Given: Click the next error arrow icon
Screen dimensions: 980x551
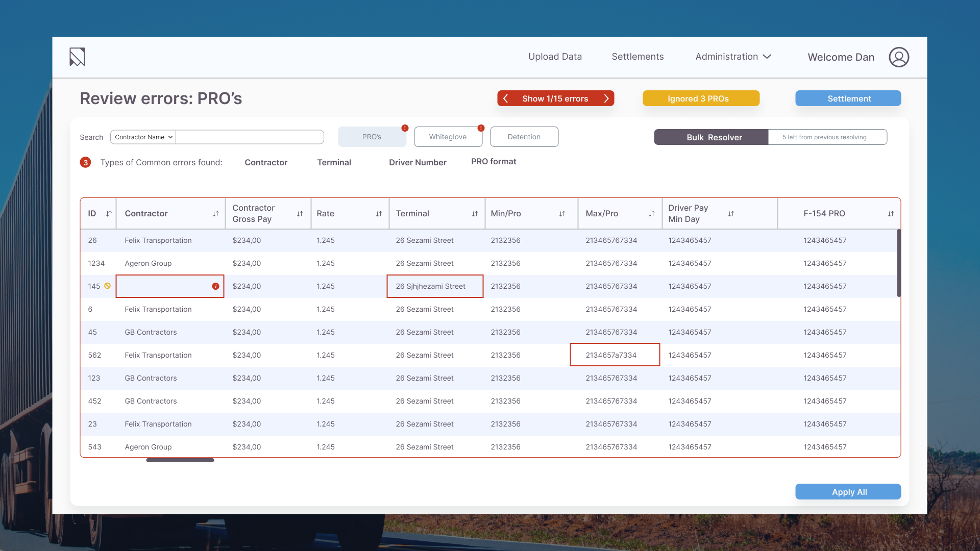Looking at the screenshot, I should click(606, 98).
